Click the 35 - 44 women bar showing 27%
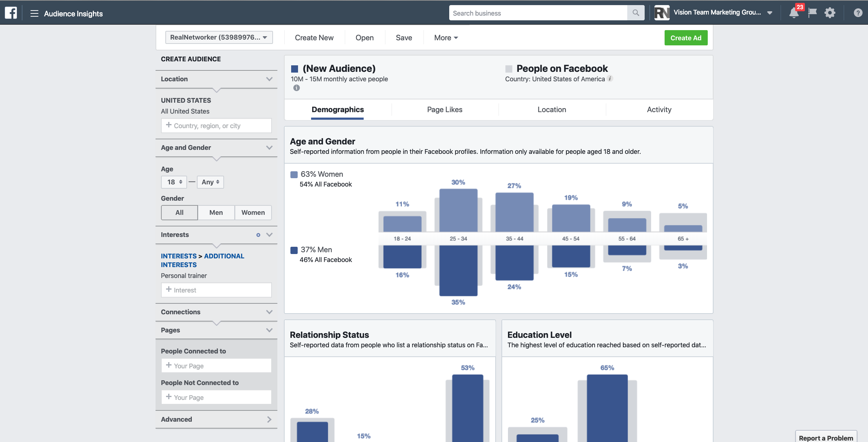 [514, 212]
